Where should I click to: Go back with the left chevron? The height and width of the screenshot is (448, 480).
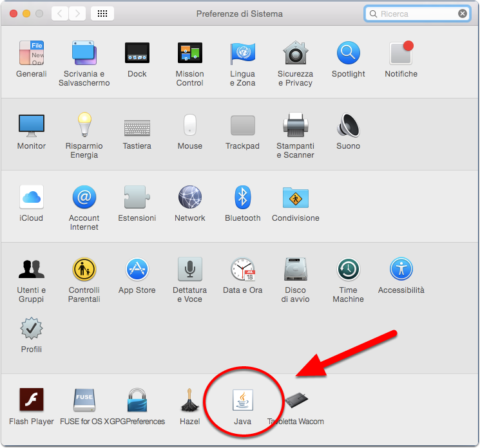pos(60,14)
